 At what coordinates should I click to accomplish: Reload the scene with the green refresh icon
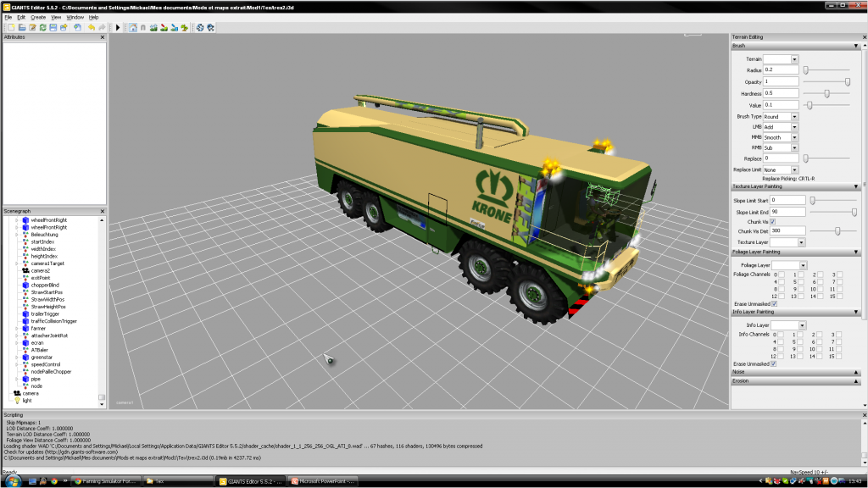(42, 27)
